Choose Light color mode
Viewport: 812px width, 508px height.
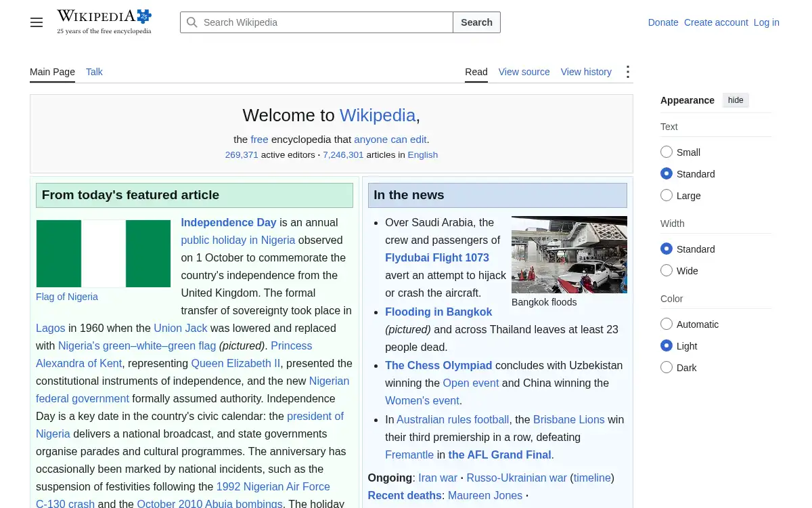coord(667,346)
